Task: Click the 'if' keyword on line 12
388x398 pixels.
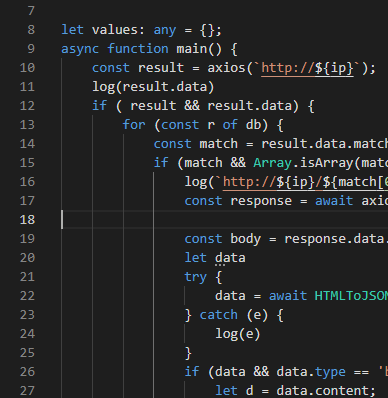Action: tap(99, 106)
